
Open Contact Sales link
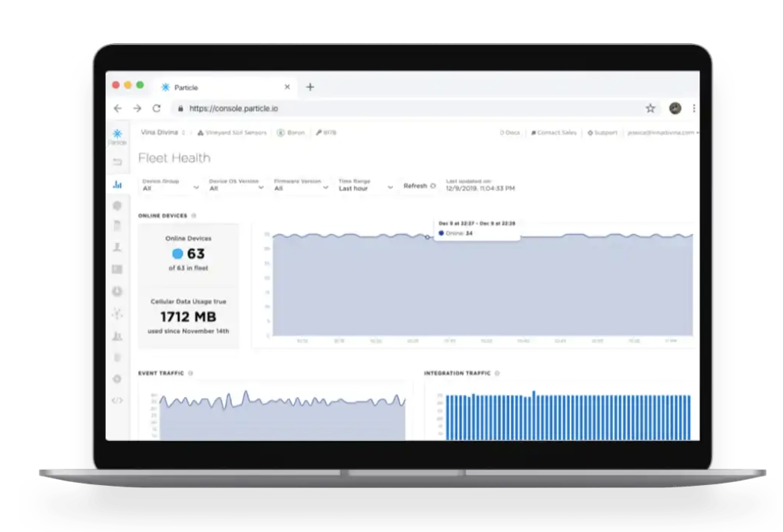554,133
